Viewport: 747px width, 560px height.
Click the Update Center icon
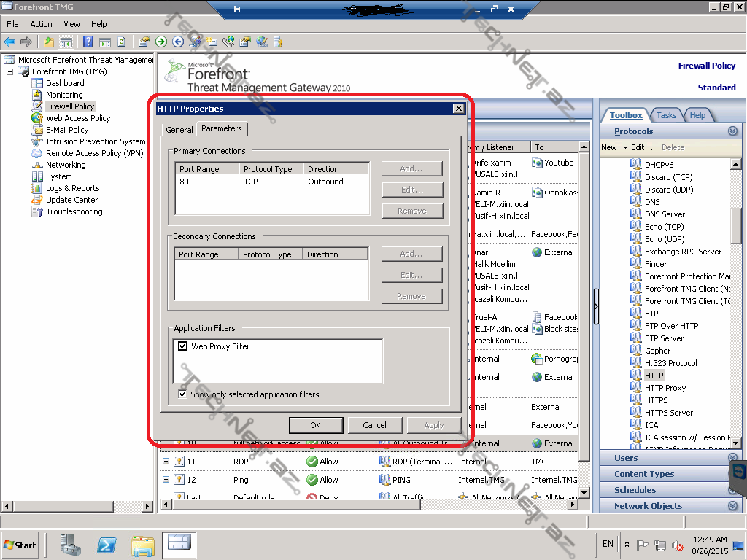point(37,200)
